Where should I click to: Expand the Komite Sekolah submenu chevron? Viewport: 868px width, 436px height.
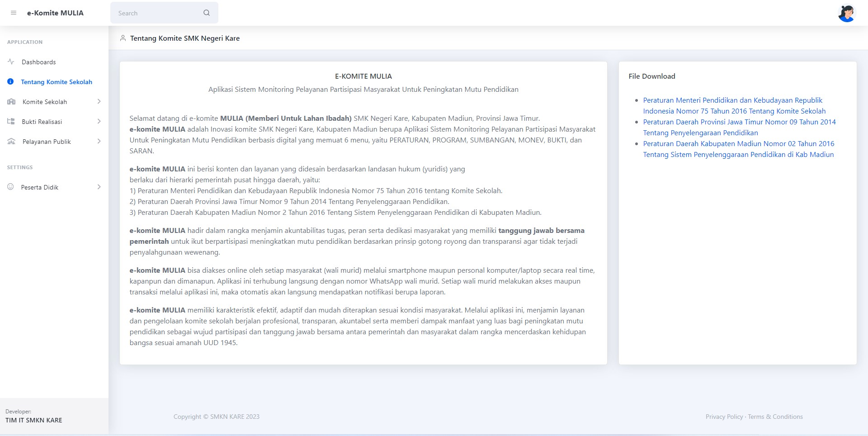coord(99,102)
